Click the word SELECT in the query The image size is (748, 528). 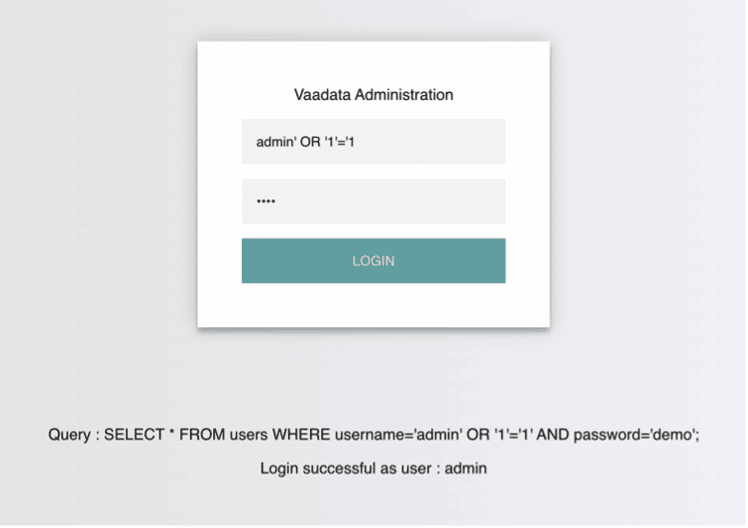point(133,435)
